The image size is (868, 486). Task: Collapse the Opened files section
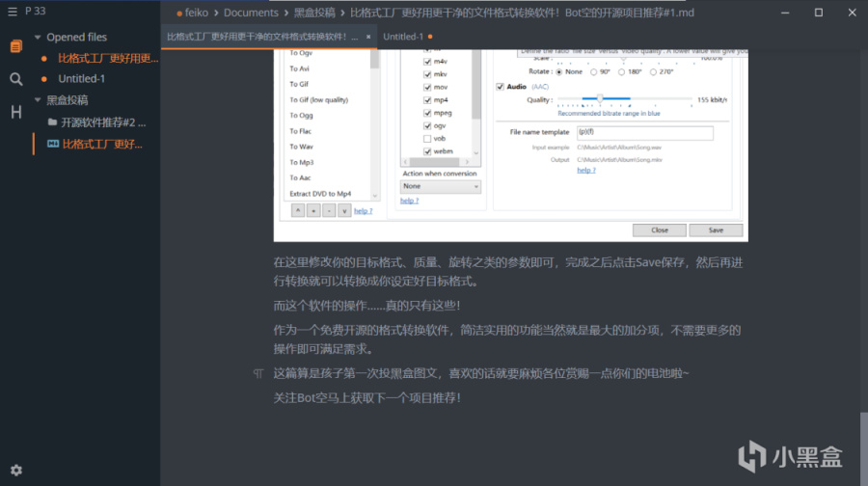pos(38,37)
